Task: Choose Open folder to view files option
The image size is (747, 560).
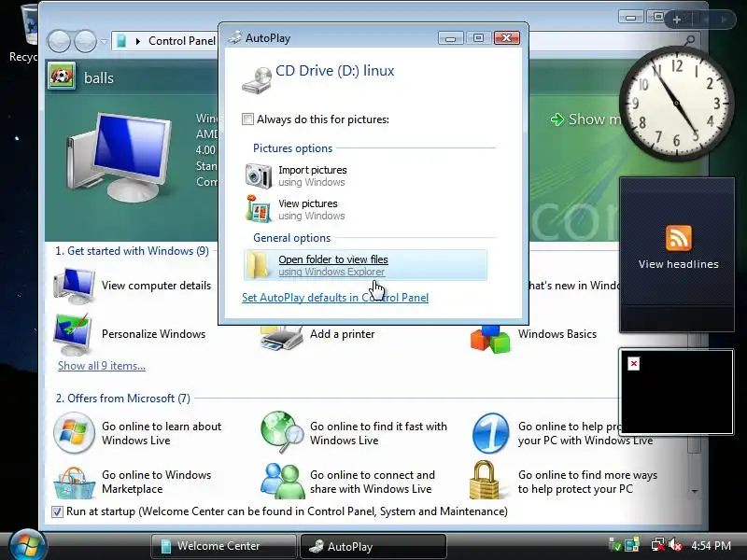Action: (x=365, y=265)
